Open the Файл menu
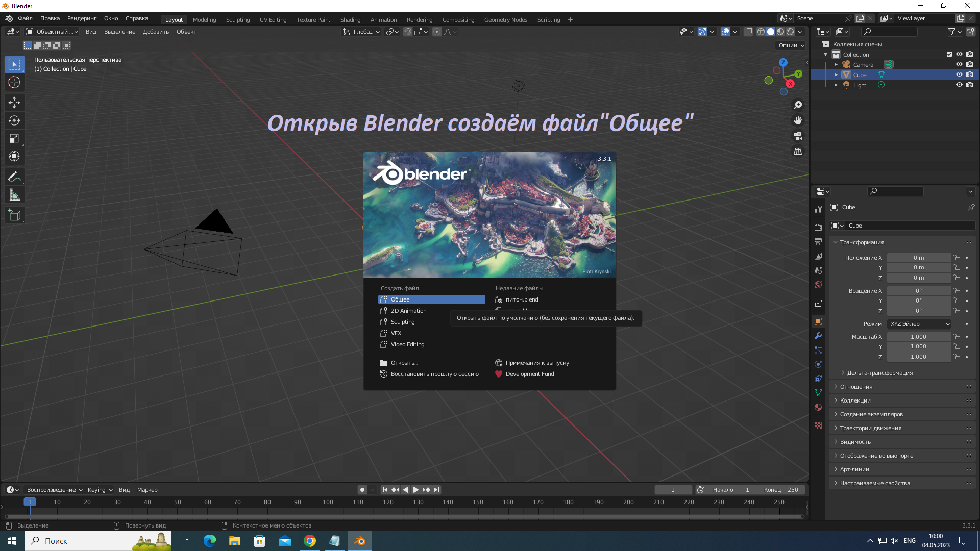This screenshot has height=551, width=980. [x=25, y=18]
